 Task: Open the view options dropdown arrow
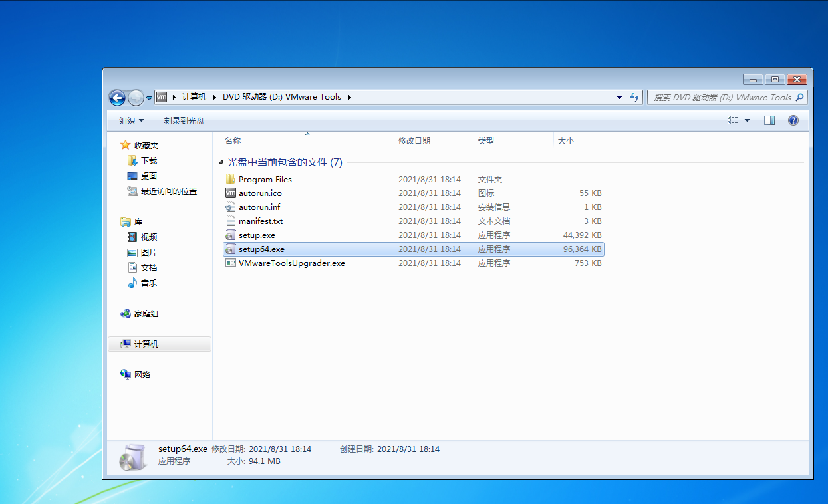[747, 120]
